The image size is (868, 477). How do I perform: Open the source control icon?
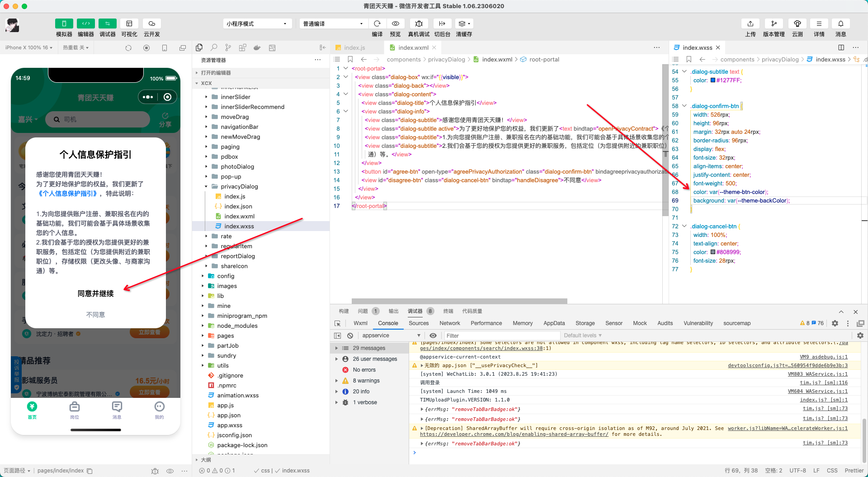(228, 47)
